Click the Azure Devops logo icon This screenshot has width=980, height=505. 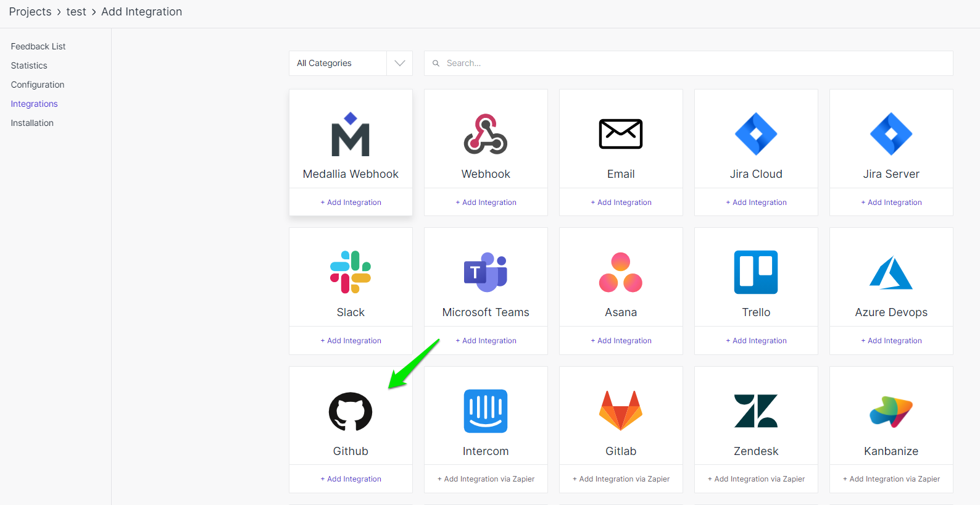click(x=891, y=272)
